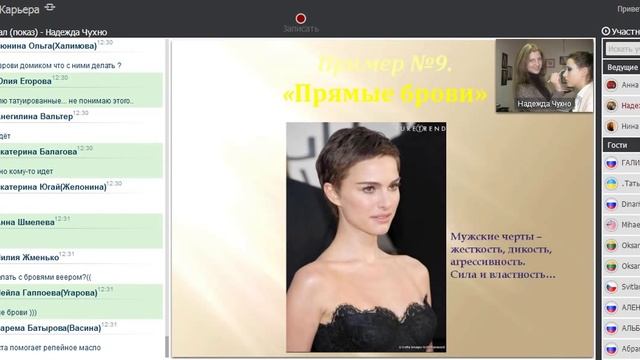The image size is (640, 360).
Task: Click the flag icon beside guest Dinar
Action: coord(611,204)
